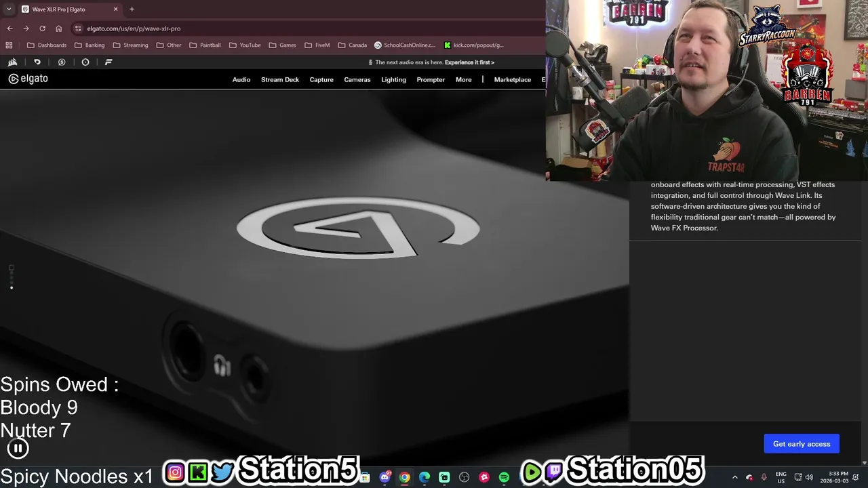868x488 pixels.
Task: Open the Lighting menu
Action: [393, 79]
